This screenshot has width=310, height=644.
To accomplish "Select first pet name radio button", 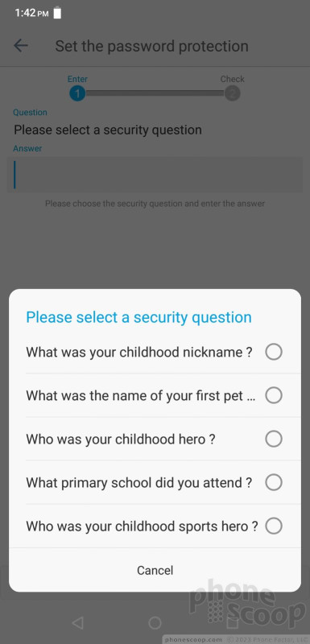I will click(274, 395).
